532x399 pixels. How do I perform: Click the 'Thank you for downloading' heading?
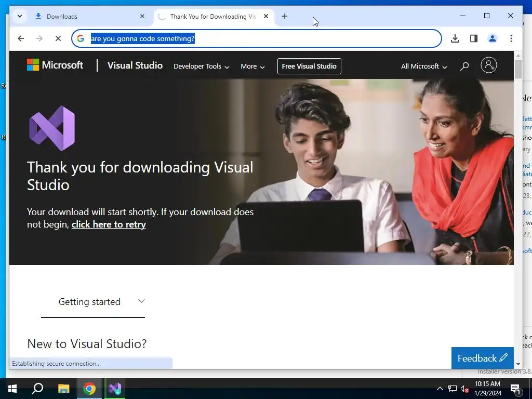tap(140, 176)
